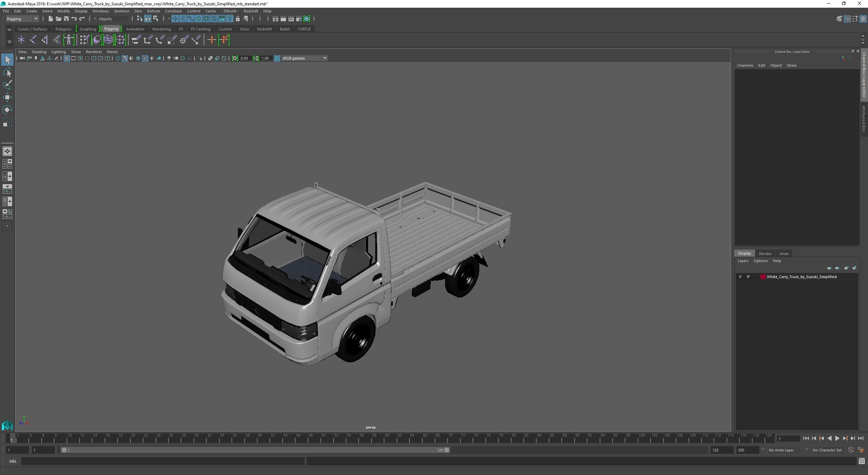Screen dimensions: 868x475
Task: Switch to the Polygons shelf tab
Action: click(63, 29)
